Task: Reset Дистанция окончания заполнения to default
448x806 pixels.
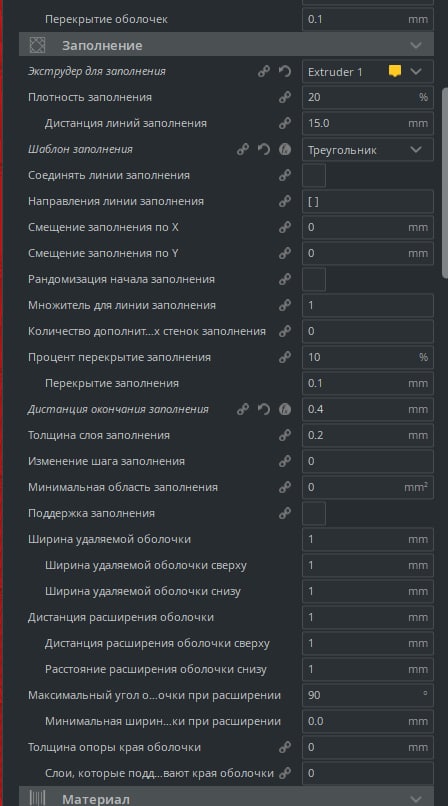Action: point(264,409)
